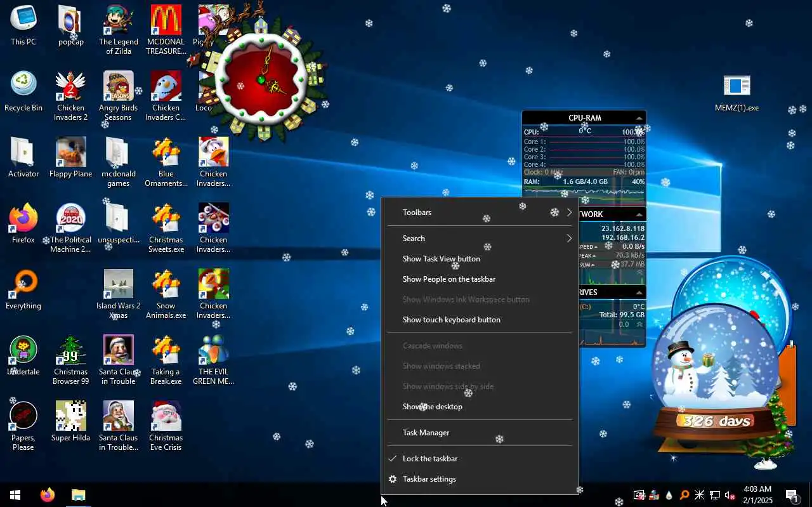This screenshot has height=507, width=812.
Task: Select the McDonald Treasure shortcut icon
Action: pos(166,30)
